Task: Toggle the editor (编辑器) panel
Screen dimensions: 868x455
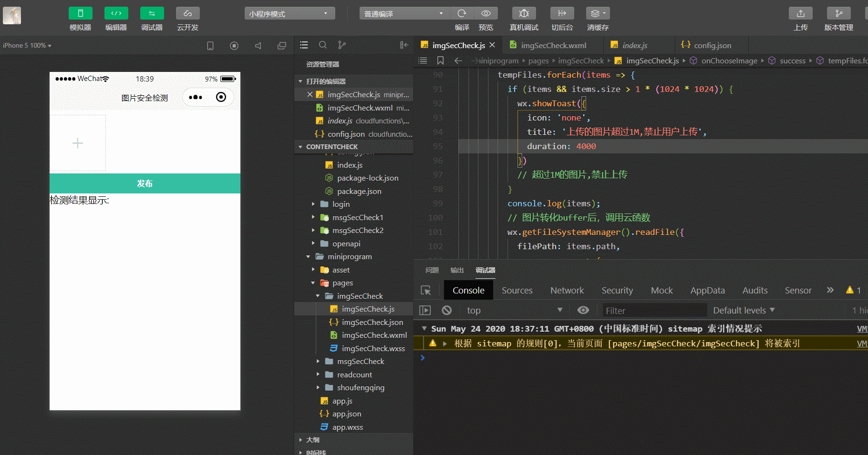Action: (116, 13)
